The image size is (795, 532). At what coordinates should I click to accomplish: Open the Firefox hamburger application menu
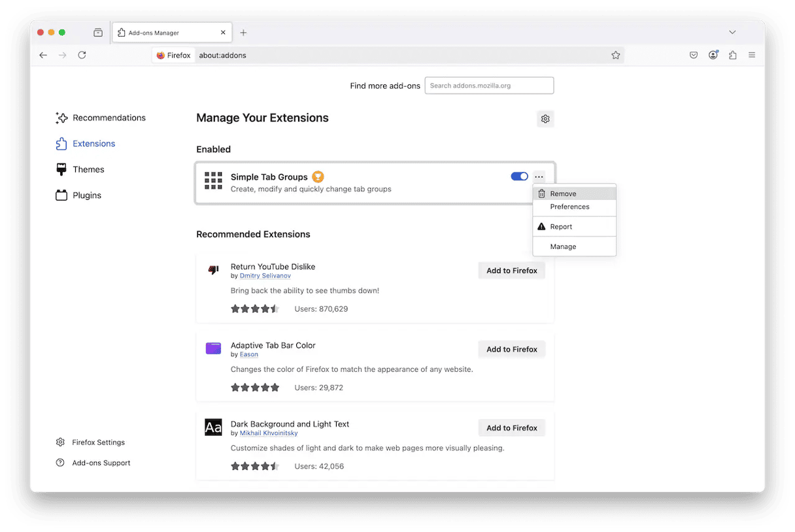[x=752, y=56]
